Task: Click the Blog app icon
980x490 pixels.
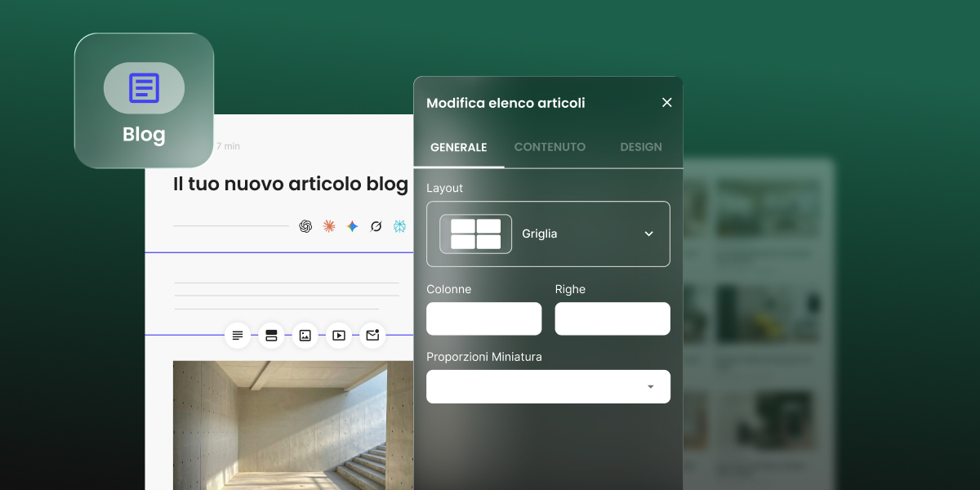Action: click(x=144, y=100)
